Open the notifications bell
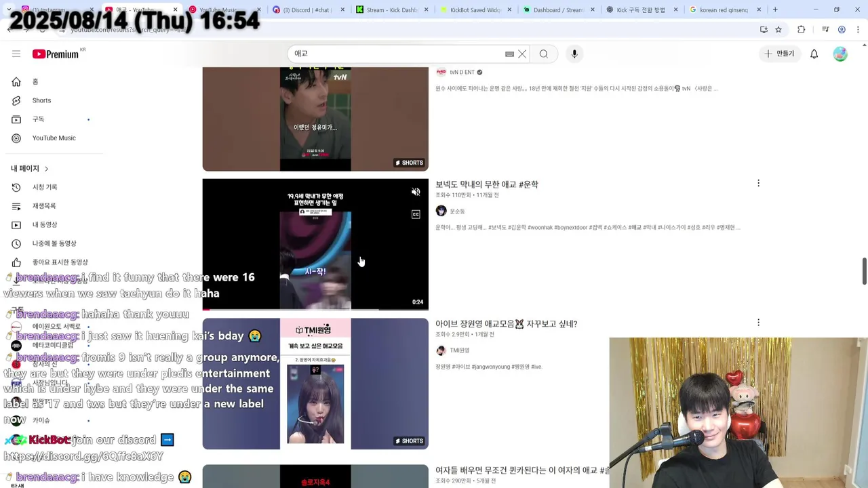Image resolution: width=868 pixels, height=488 pixels. [x=814, y=54]
